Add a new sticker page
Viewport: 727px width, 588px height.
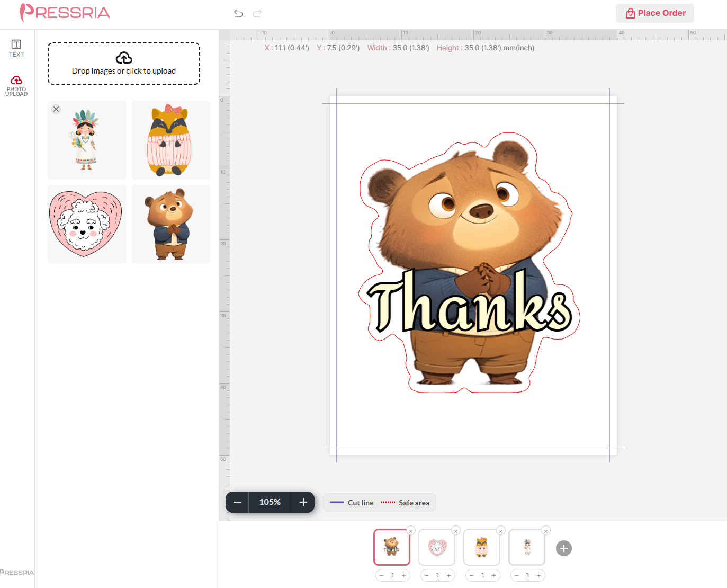point(564,548)
